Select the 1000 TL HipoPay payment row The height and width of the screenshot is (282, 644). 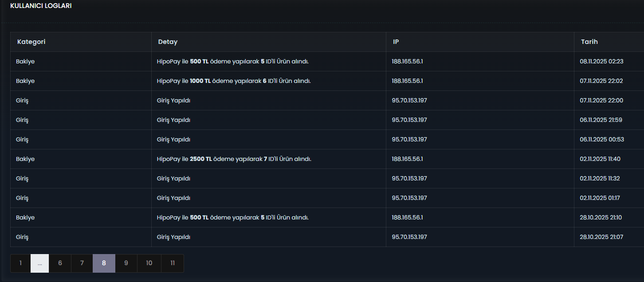click(327, 81)
